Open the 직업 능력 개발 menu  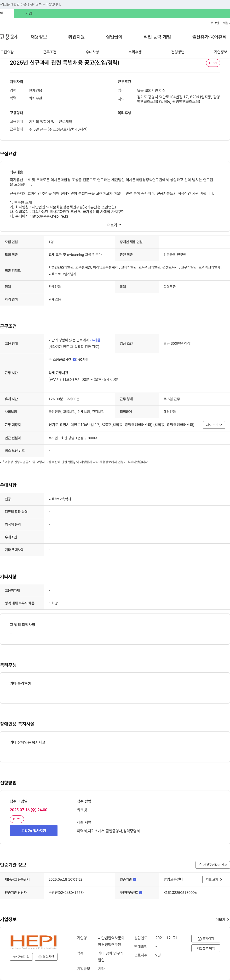coord(157,37)
